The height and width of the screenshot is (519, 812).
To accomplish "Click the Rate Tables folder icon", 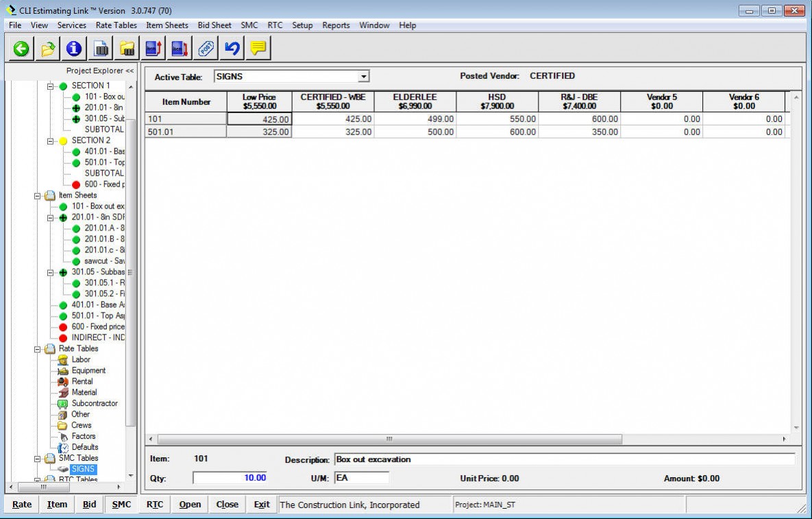I will coord(50,348).
